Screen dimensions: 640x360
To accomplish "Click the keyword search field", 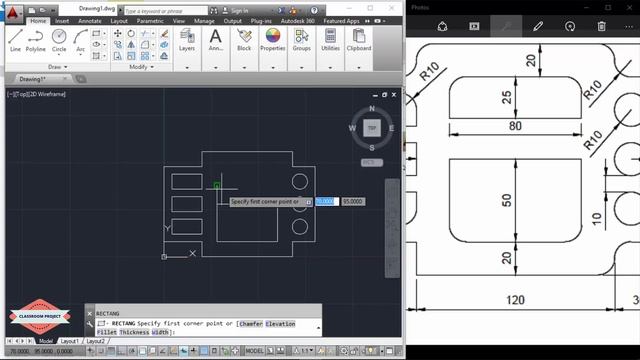I will (x=166, y=11).
